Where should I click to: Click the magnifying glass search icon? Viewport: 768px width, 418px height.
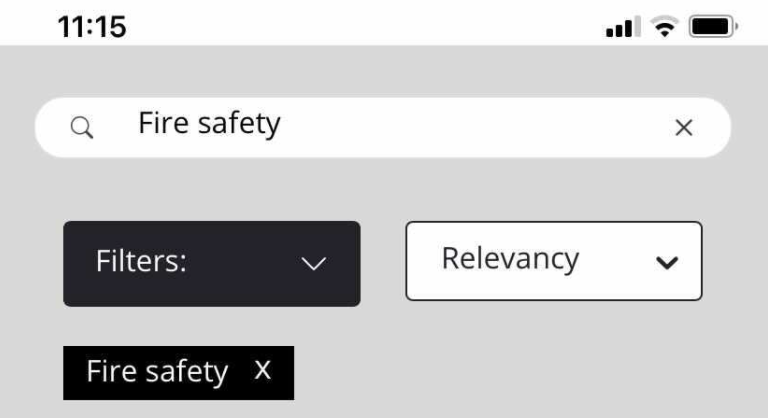pos(83,127)
